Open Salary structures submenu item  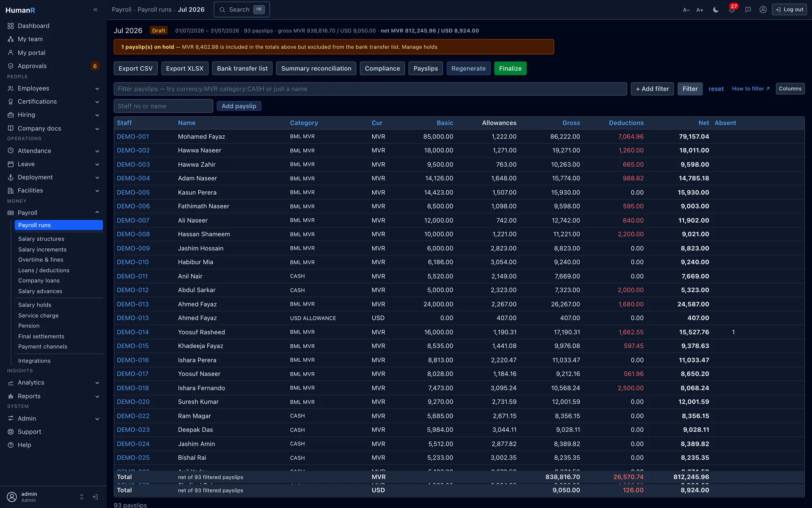coord(41,239)
